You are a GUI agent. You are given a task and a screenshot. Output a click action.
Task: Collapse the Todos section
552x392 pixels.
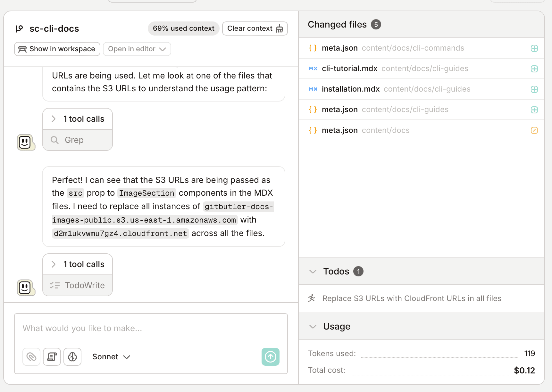(313, 271)
